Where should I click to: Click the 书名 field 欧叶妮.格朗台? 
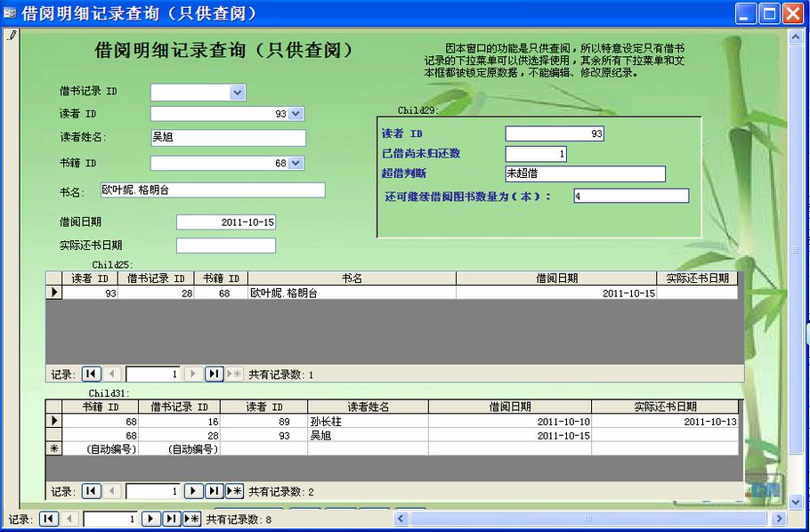tap(213, 190)
